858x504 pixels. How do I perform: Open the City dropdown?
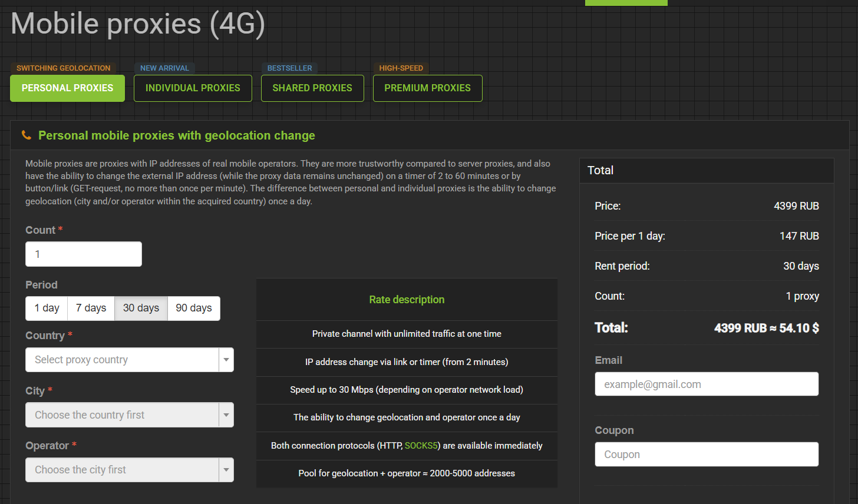[x=130, y=415]
